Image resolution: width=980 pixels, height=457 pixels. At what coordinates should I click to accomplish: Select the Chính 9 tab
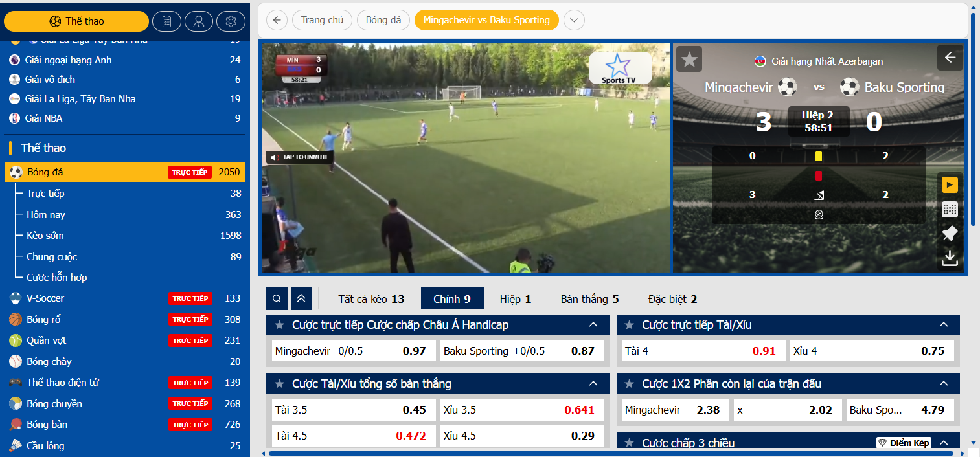452,299
